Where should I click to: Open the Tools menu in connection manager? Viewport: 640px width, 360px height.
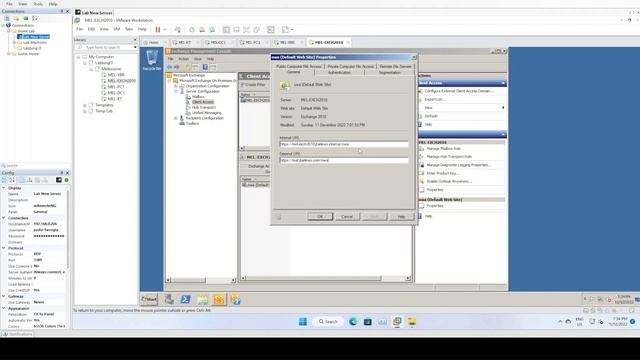tap(38, 4)
